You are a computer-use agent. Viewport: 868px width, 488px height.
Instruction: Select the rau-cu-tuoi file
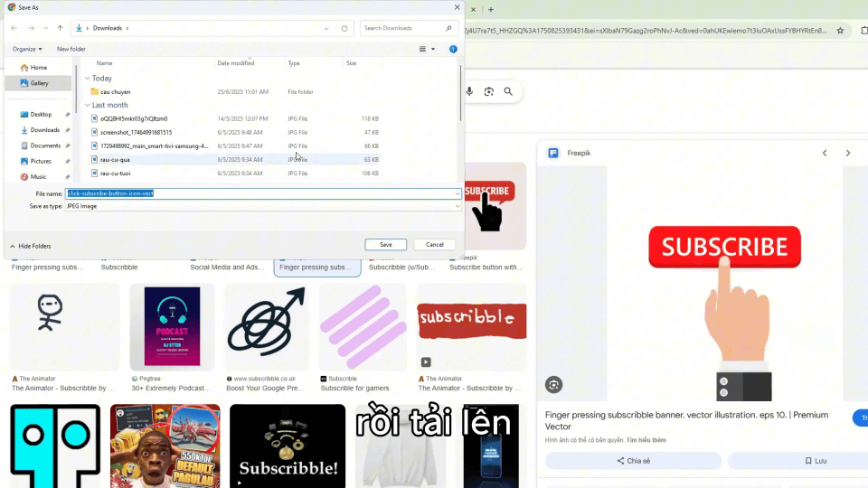point(115,174)
